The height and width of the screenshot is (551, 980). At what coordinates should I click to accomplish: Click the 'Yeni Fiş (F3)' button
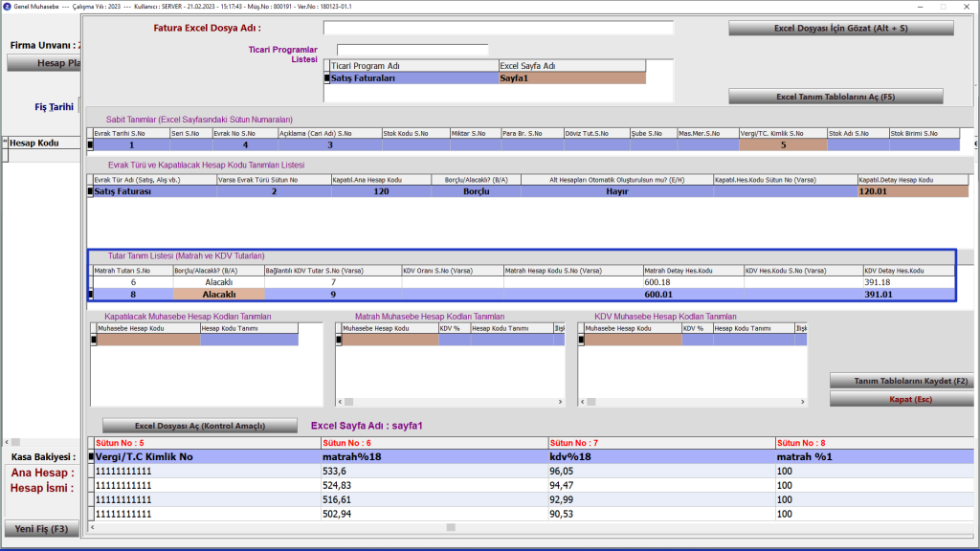tap(40, 529)
